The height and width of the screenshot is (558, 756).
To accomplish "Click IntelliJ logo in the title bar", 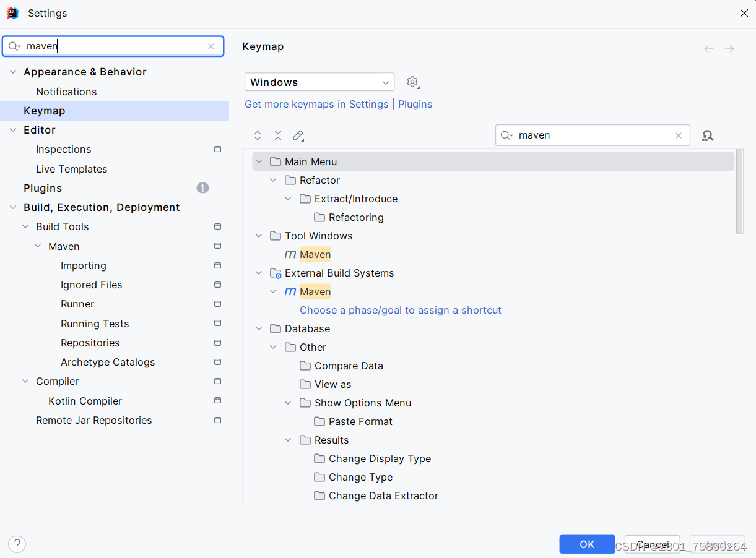I will pyautogui.click(x=12, y=13).
